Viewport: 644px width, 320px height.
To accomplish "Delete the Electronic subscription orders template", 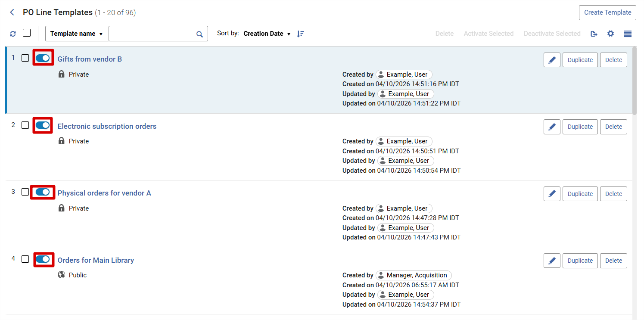I will (613, 127).
